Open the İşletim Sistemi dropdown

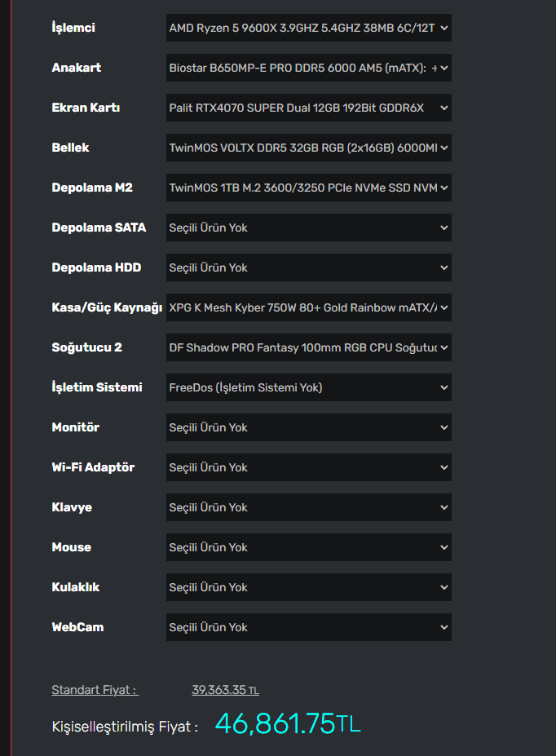click(x=308, y=387)
